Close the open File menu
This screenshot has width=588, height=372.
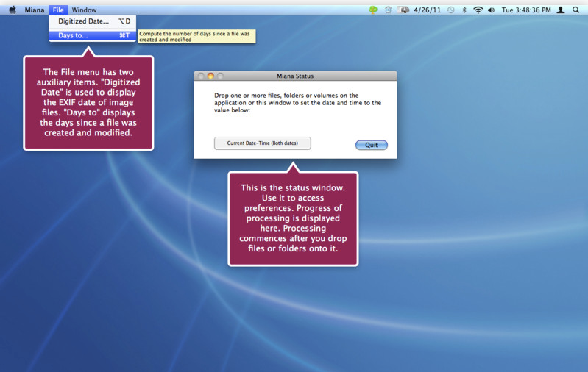(x=58, y=10)
